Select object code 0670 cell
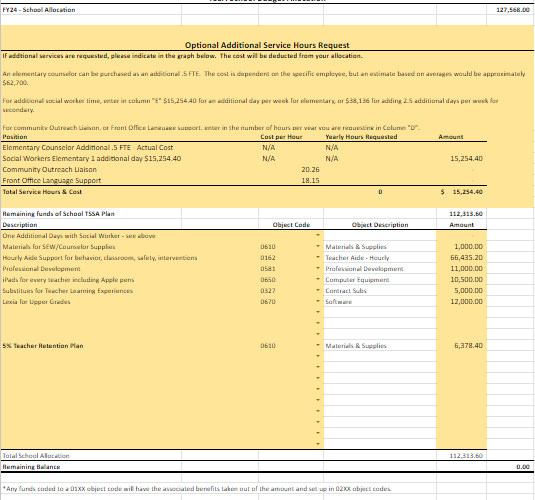Screen dimensions: 535x500 (x=268, y=301)
